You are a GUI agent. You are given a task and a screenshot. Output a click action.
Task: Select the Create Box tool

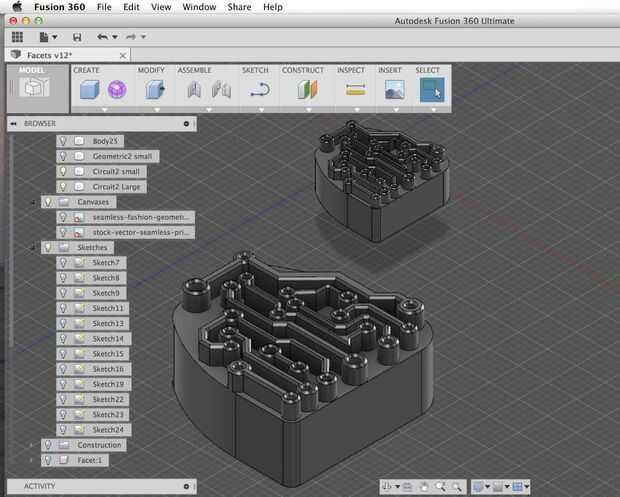pyautogui.click(x=90, y=89)
